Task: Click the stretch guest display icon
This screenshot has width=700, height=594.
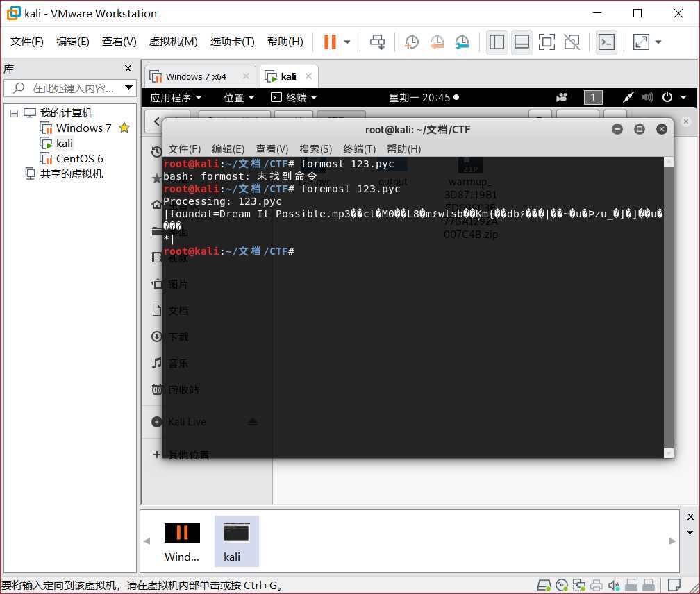Action: click(x=641, y=42)
